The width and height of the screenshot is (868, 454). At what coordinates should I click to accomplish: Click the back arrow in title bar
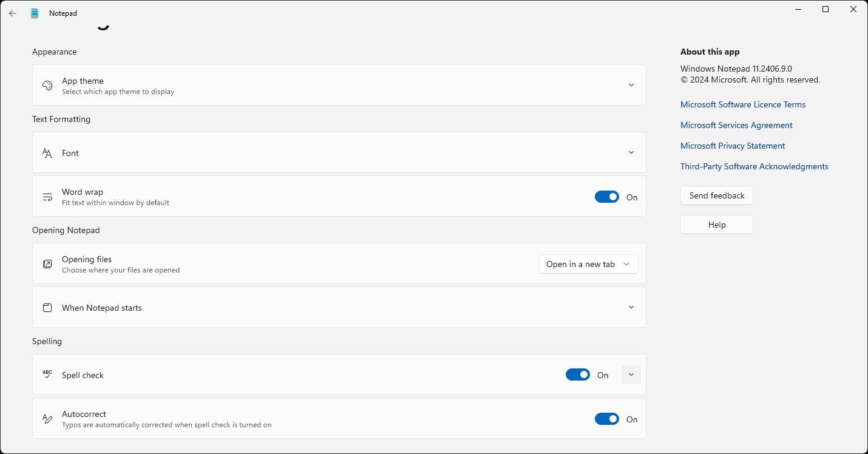[12, 13]
